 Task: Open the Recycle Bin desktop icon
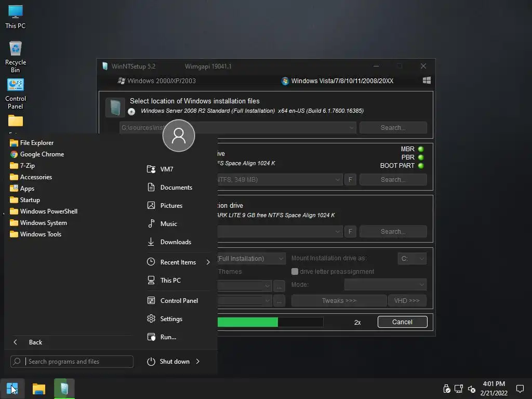[x=15, y=57]
